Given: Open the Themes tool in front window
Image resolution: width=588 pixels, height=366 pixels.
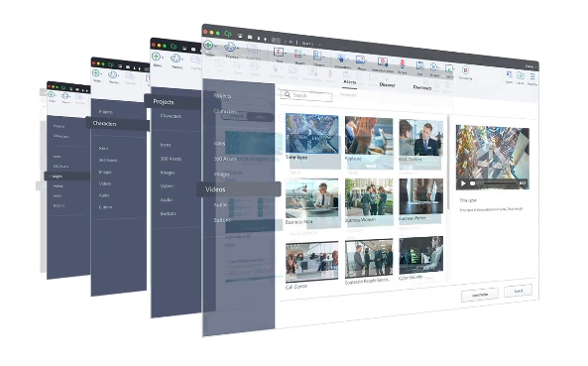Looking at the screenshot, I should tap(230, 48).
